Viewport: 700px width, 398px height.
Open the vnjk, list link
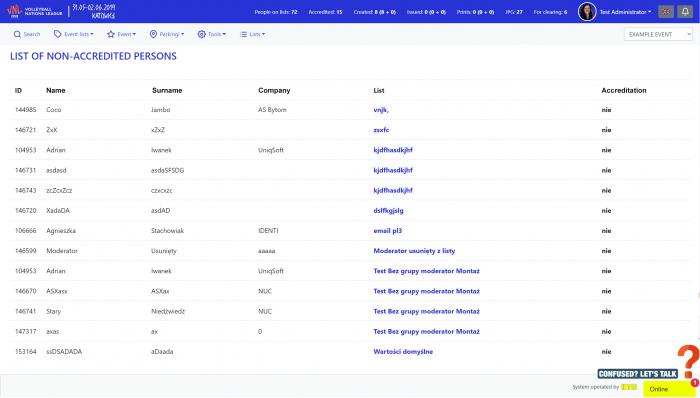click(381, 110)
